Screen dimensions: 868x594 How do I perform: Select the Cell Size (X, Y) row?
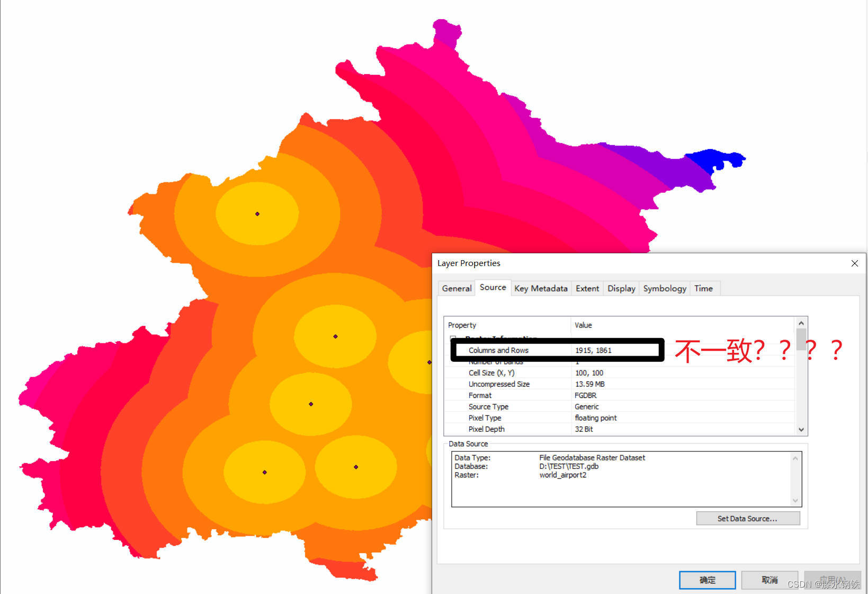[x=620, y=373]
